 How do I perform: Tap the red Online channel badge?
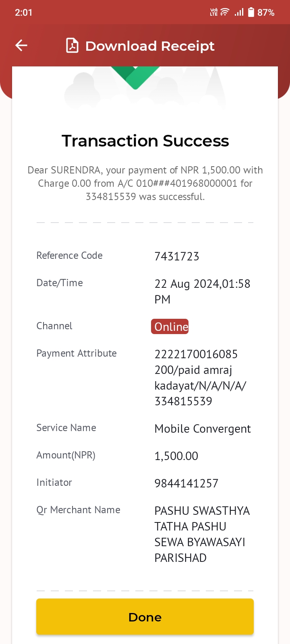170,326
